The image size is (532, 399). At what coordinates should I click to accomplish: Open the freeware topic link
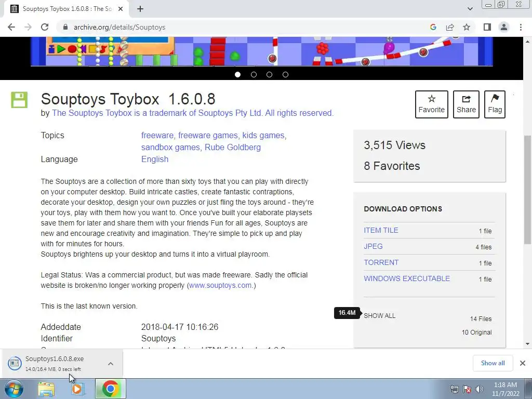click(x=157, y=136)
